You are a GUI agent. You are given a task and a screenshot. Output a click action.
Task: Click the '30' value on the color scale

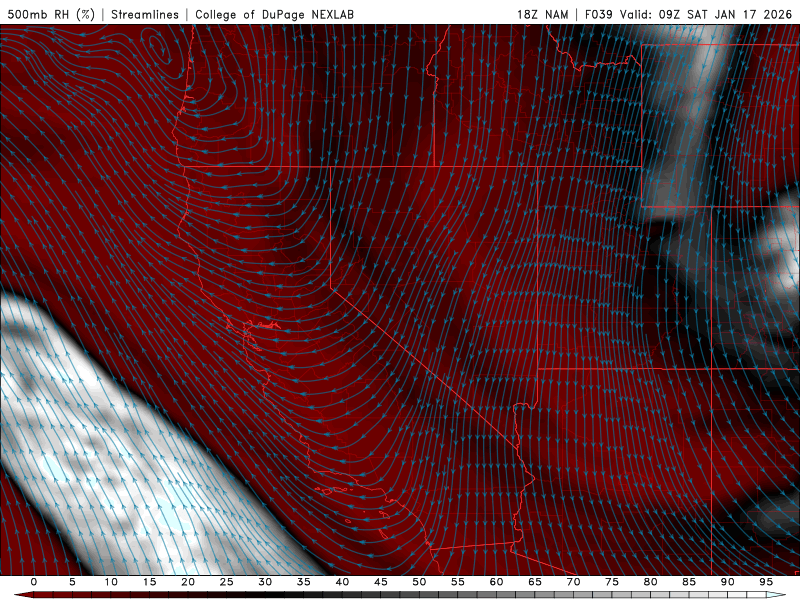pos(265,582)
